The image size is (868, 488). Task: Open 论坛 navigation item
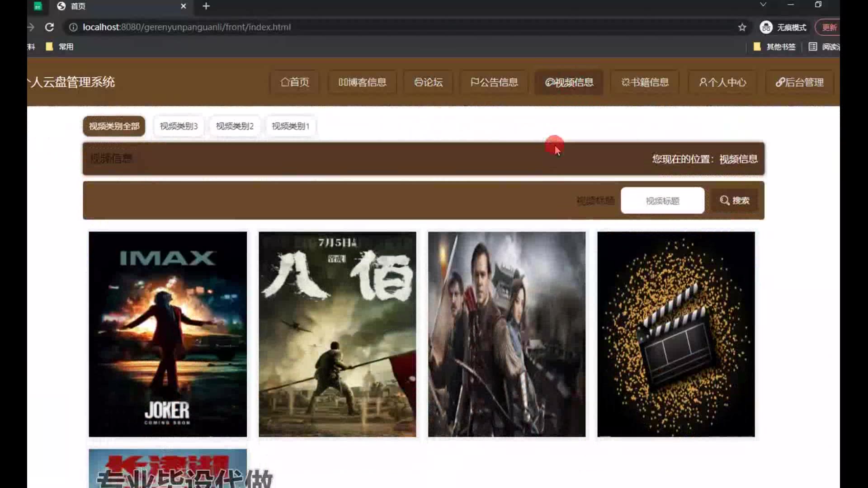428,82
